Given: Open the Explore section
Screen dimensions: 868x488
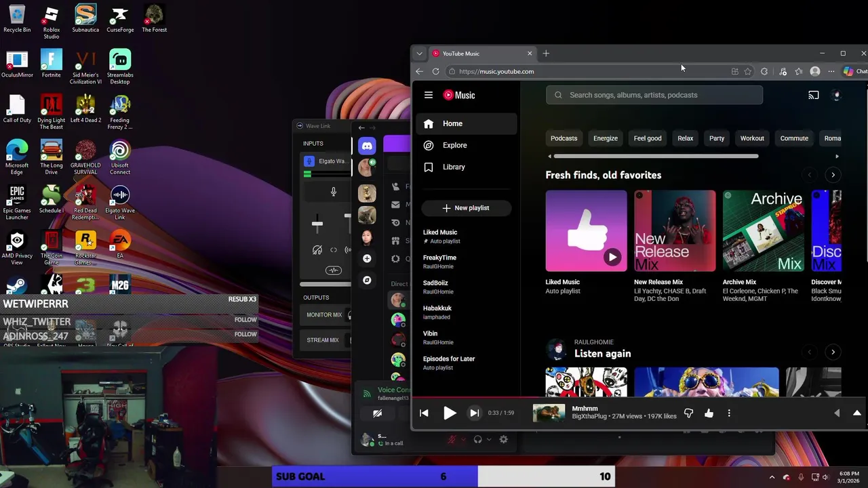Looking at the screenshot, I should 467,145.
